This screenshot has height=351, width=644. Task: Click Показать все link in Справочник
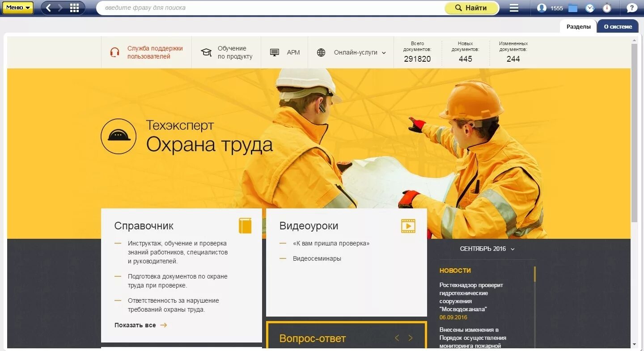141,325
